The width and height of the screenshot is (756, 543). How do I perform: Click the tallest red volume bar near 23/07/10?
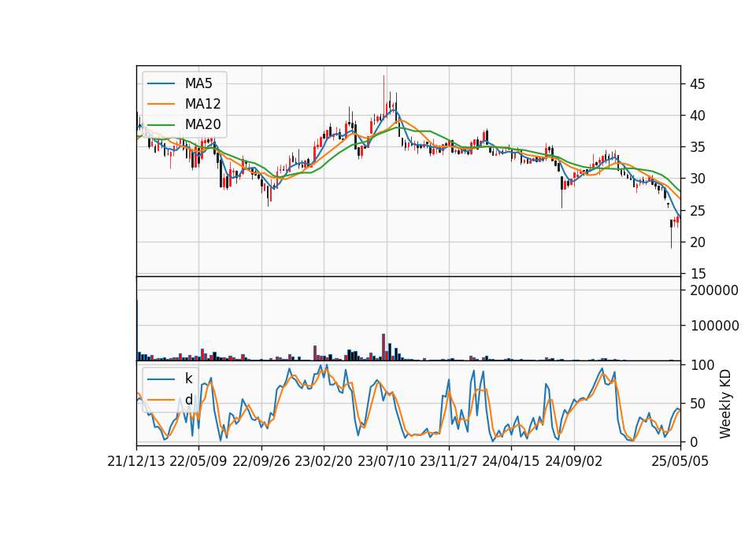[384, 347]
